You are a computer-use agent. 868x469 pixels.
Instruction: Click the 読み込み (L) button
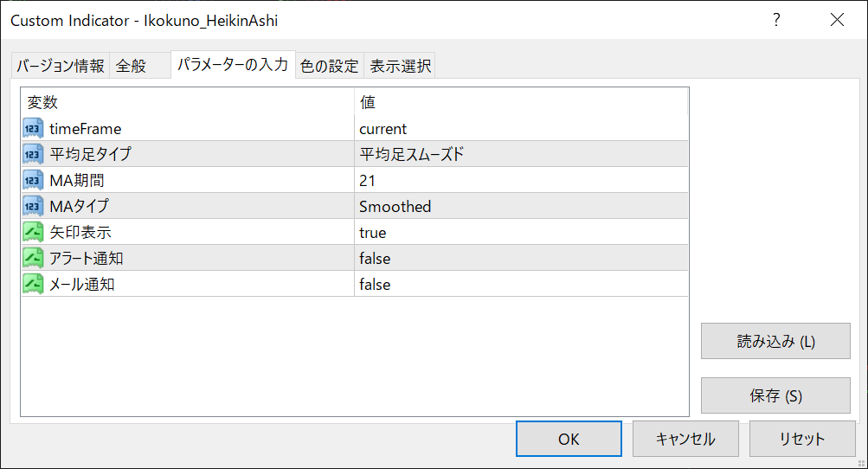pyautogui.click(x=763, y=341)
